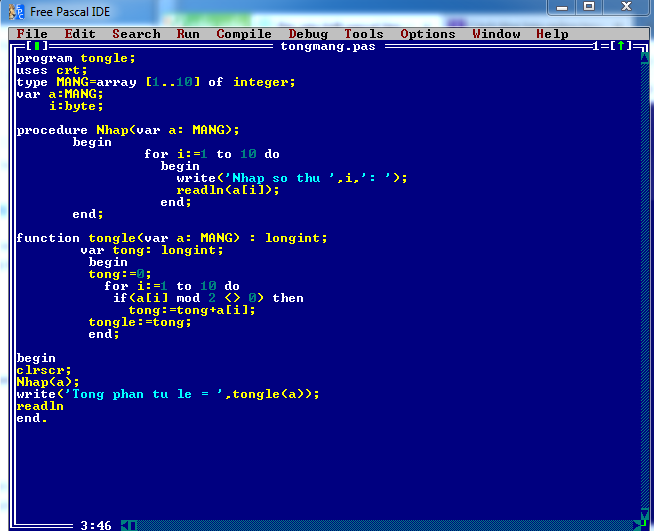Open the File menu
The width and height of the screenshot is (654, 531).
click(32, 34)
